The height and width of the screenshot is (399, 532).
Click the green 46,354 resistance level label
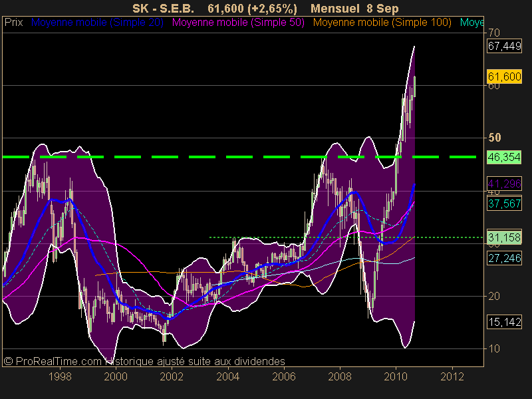coord(504,157)
